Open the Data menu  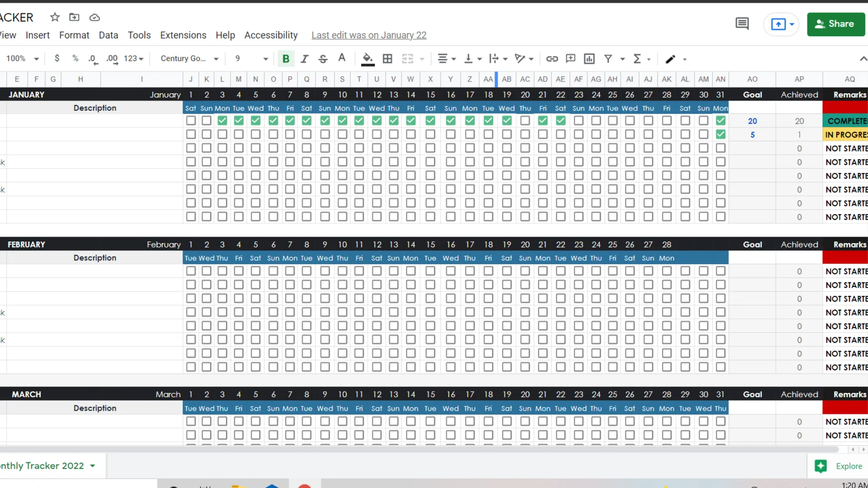click(108, 35)
